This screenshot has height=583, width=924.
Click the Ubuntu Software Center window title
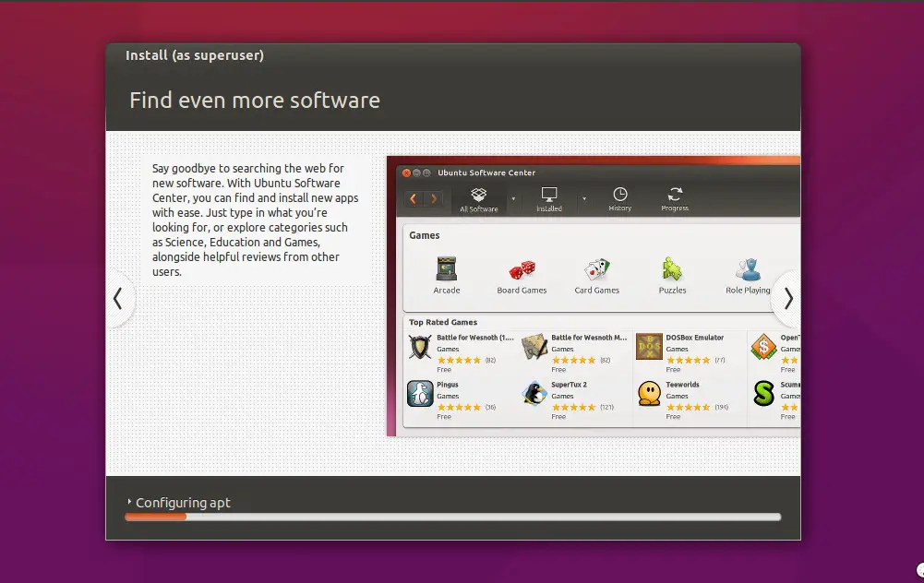486,173
